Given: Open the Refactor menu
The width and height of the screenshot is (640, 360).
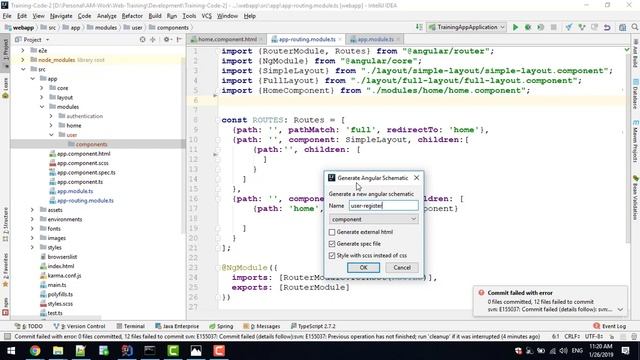Looking at the screenshot, I should point(132,16).
